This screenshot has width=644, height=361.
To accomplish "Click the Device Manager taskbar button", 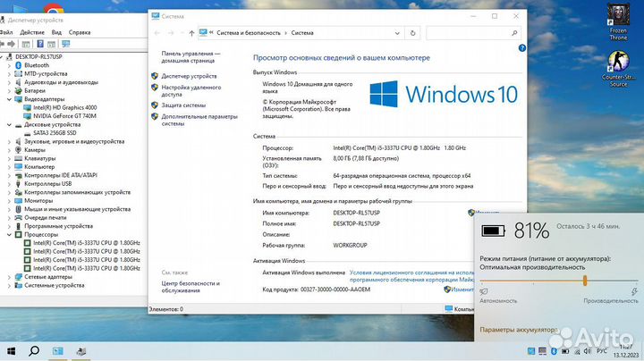I will (x=80, y=351).
